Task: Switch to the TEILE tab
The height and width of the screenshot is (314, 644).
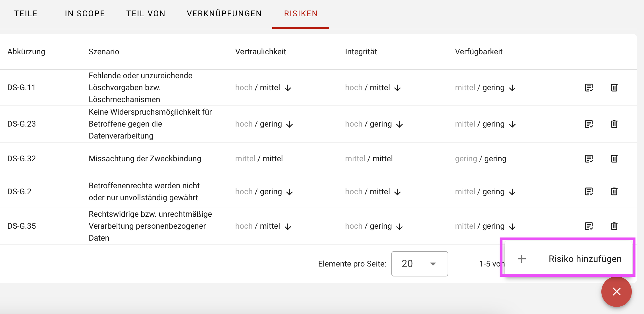Action: (26, 14)
